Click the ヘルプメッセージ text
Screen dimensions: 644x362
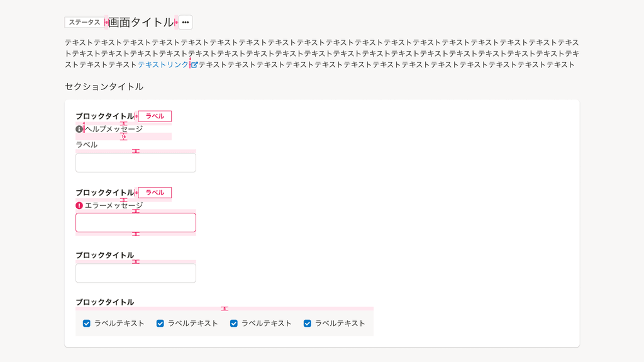114,129
